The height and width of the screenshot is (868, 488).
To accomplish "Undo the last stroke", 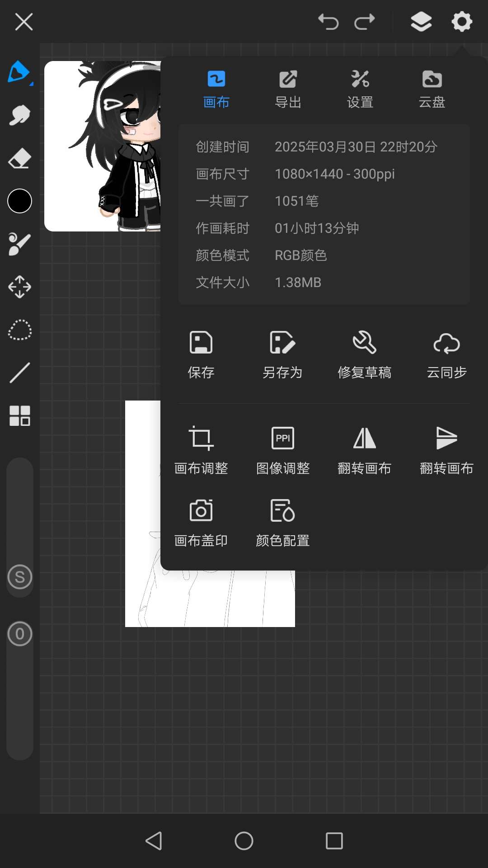I will tap(328, 22).
